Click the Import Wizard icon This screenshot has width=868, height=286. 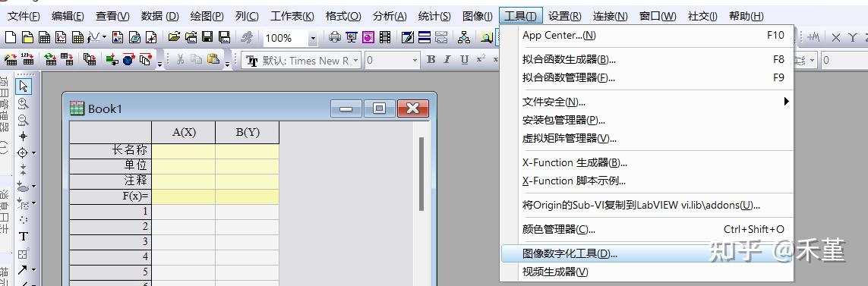pos(11,59)
